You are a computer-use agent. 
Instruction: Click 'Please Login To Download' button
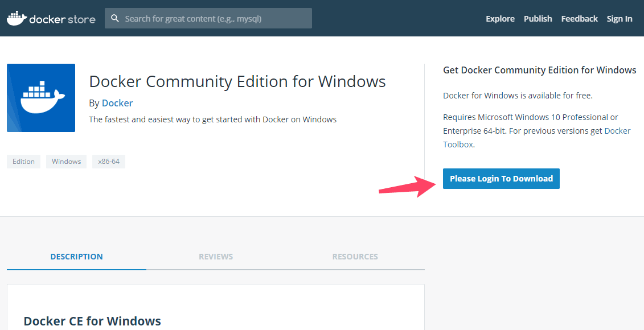(x=501, y=179)
